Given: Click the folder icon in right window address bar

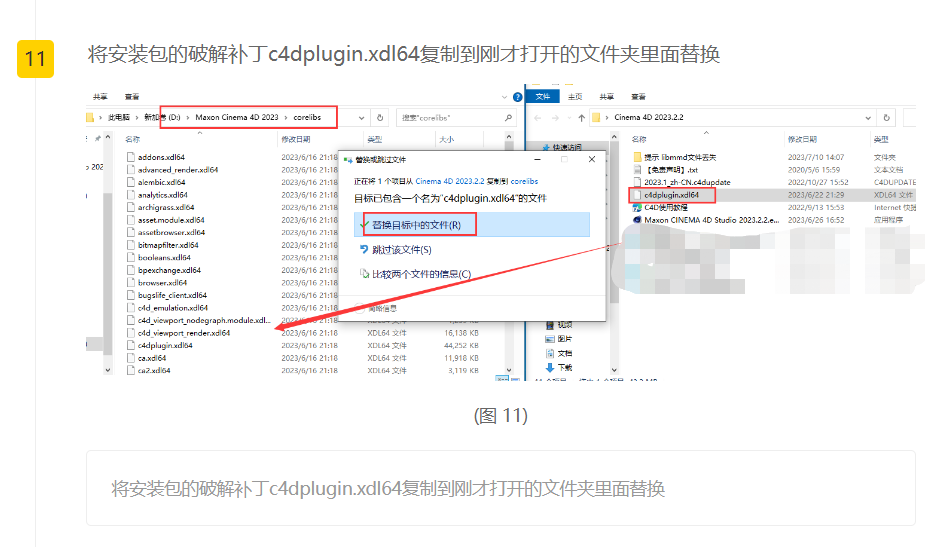Looking at the screenshot, I should point(596,118).
